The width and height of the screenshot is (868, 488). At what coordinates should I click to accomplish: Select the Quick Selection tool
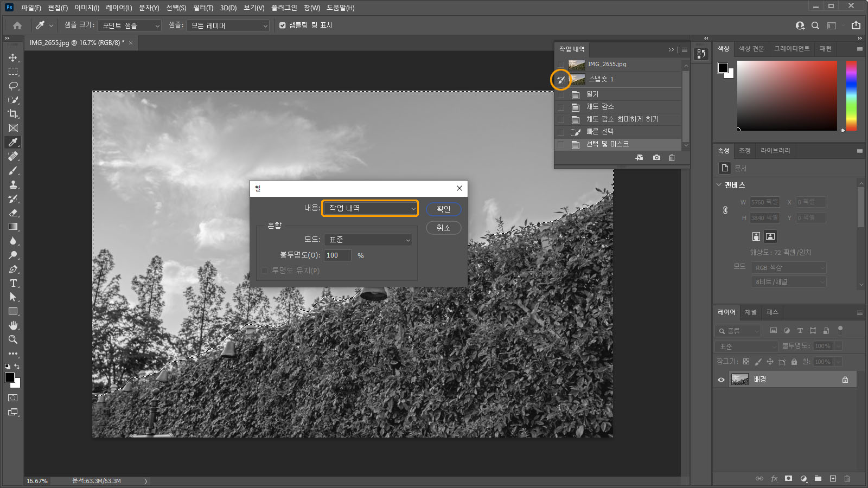click(13, 100)
